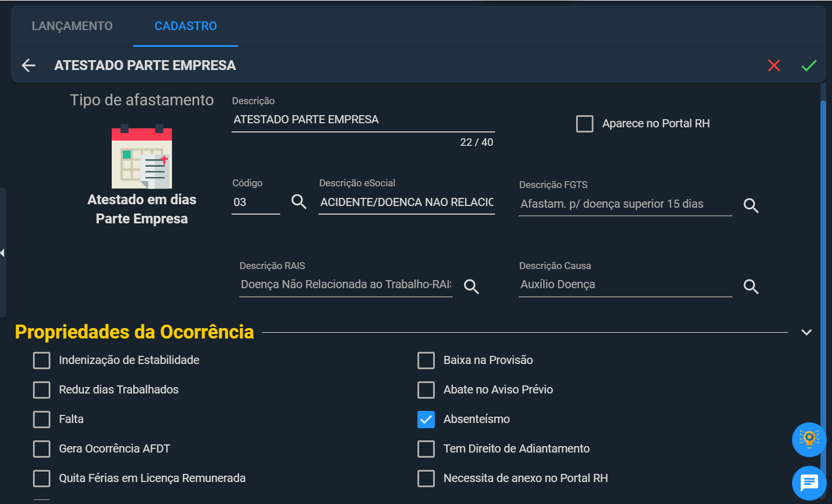This screenshot has height=504, width=832.
Task: Open the chat message button
Action: [x=809, y=483]
